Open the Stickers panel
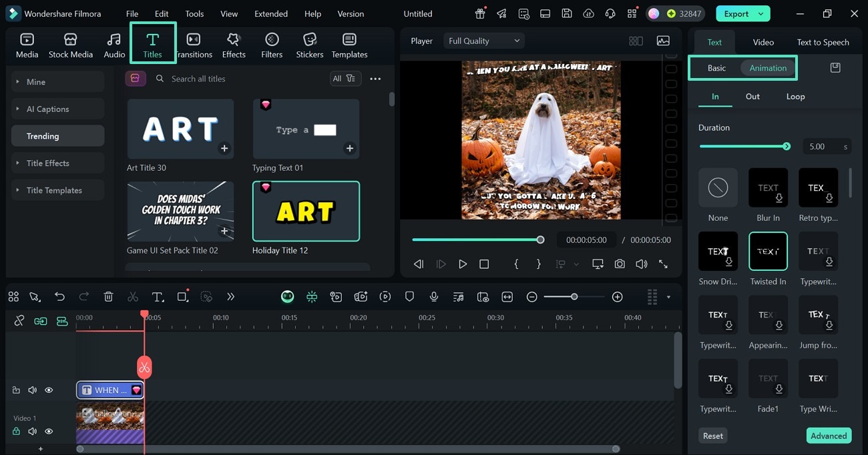The image size is (868, 455). point(309,45)
